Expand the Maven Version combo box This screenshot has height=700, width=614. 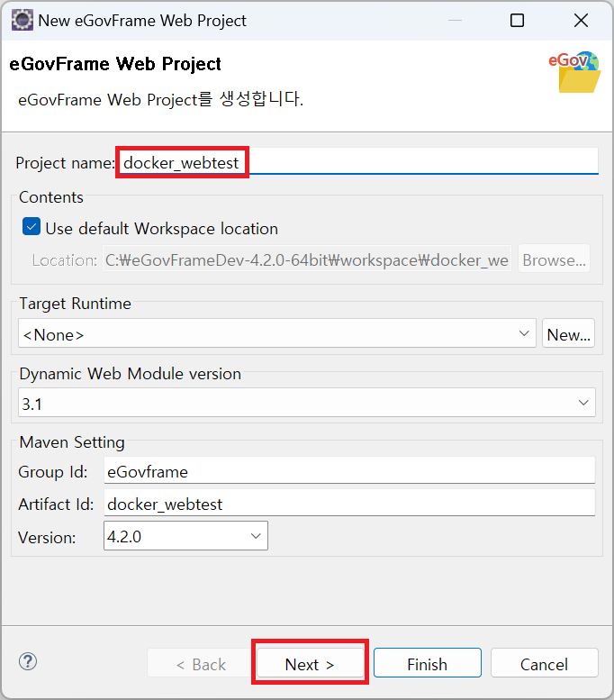256,537
